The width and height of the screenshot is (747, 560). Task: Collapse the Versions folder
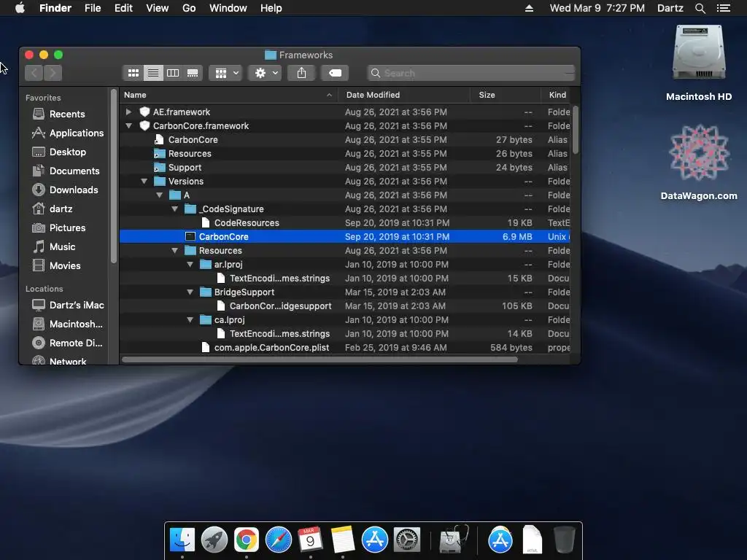[144, 182]
